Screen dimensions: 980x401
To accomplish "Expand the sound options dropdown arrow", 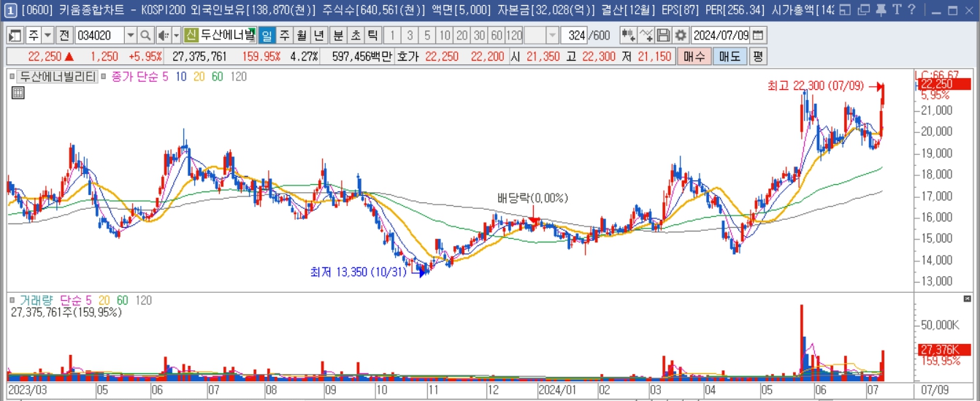I will (176, 36).
